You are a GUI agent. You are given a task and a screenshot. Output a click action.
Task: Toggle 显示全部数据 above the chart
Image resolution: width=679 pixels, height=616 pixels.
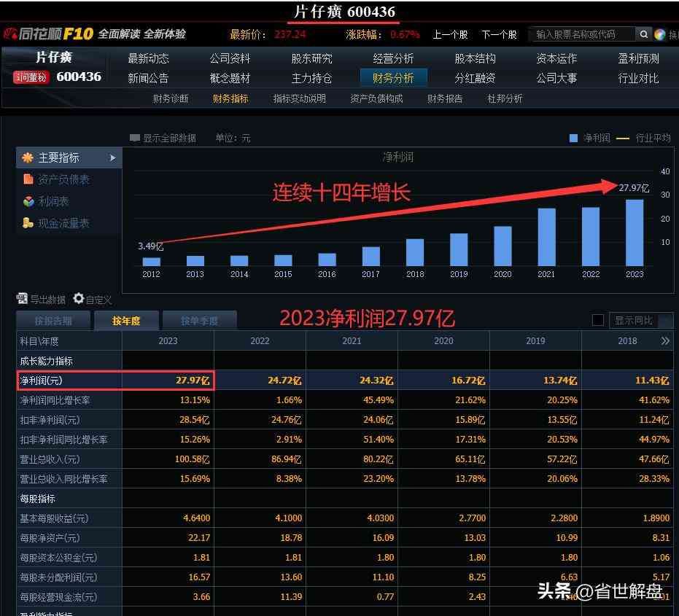pos(135,138)
